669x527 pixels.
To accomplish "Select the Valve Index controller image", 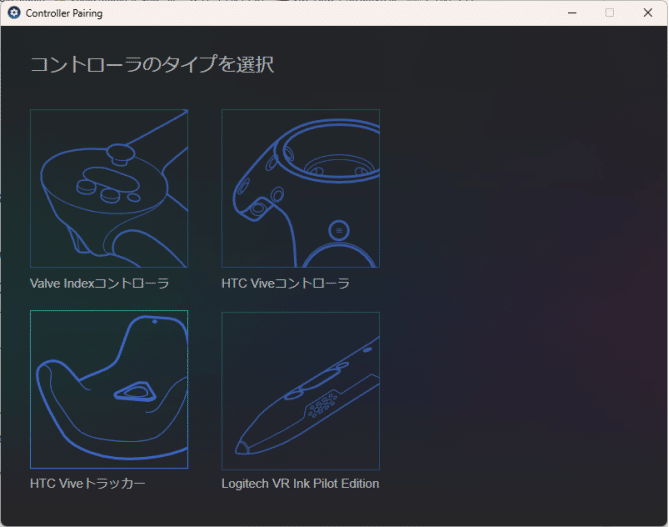I will point(109,189).
